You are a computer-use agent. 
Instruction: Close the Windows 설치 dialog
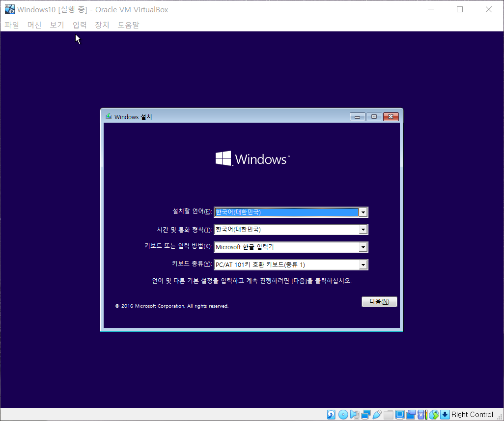[x=391, y=117]
